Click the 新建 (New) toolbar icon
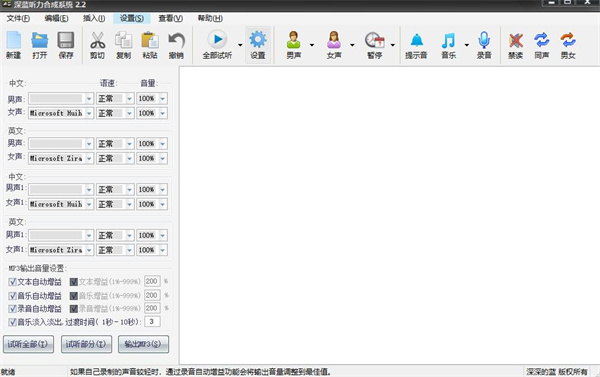 14,45
